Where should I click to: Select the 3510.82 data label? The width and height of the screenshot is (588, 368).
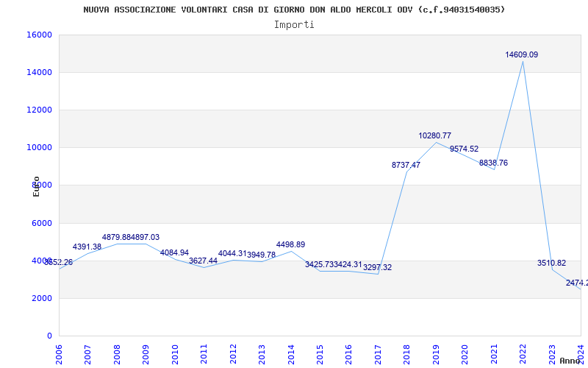point(551,263)
